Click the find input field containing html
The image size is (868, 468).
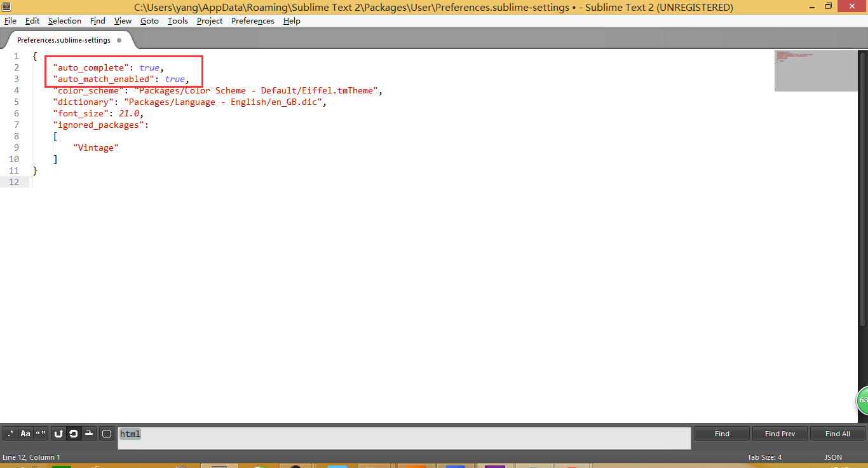tap(404, 438)
